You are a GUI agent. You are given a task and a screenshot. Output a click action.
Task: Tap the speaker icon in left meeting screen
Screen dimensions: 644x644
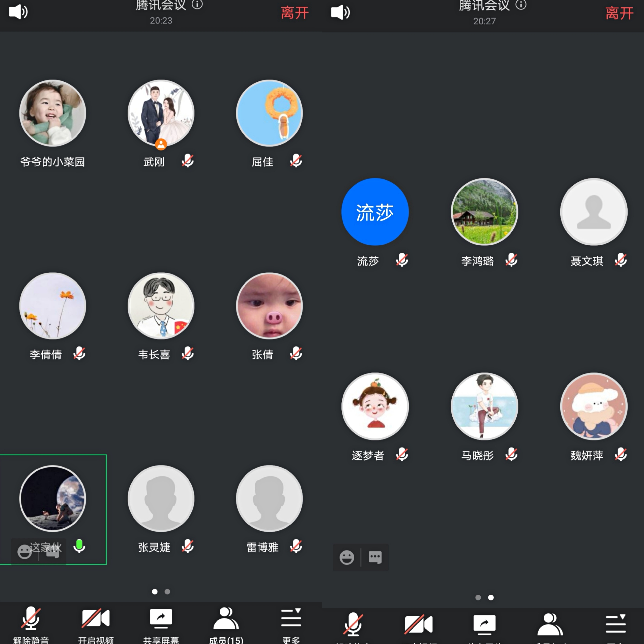[18, 12]
